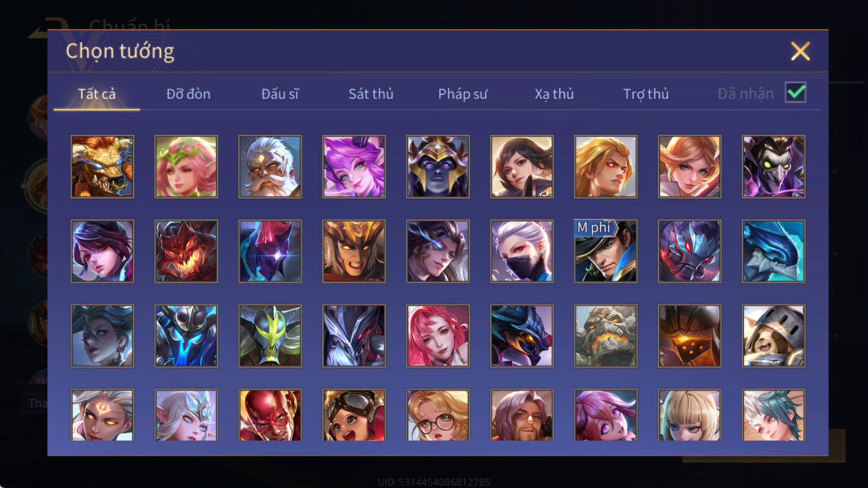Pick the purple-haired fox girl hero
Image resolution: width=868 pixels, height=488 pixels.
(x=354, y=167)
